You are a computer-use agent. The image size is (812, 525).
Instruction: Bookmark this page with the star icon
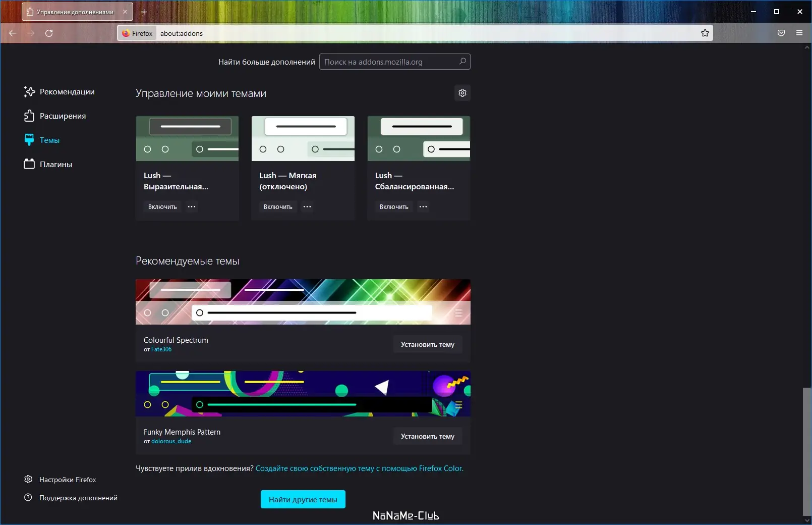click(x=705, y=33)
